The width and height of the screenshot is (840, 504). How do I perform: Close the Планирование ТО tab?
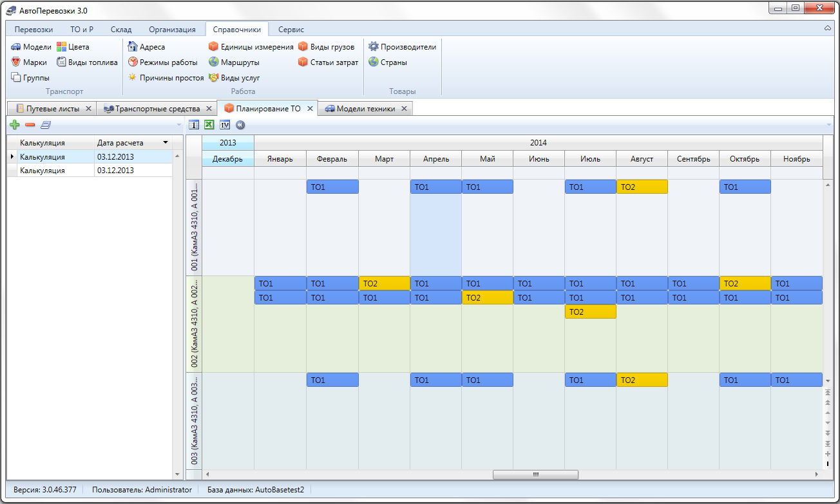(310, 109)
